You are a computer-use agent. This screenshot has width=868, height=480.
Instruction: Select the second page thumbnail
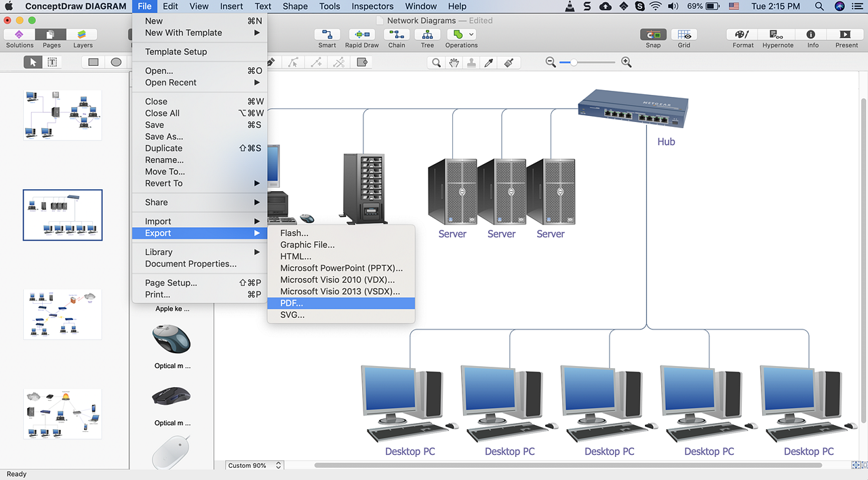tap(62, 215)
